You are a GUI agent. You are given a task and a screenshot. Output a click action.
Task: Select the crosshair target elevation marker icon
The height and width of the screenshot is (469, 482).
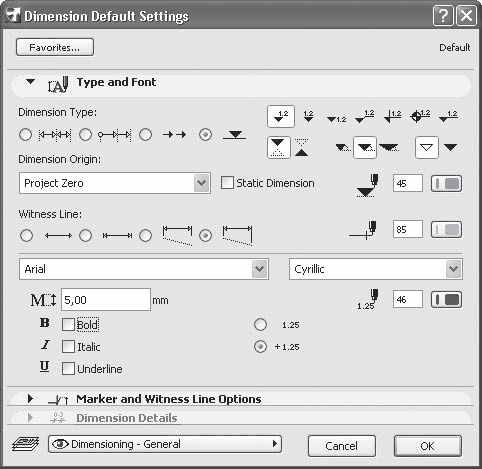pyautogui.click(x=420, y=116)
